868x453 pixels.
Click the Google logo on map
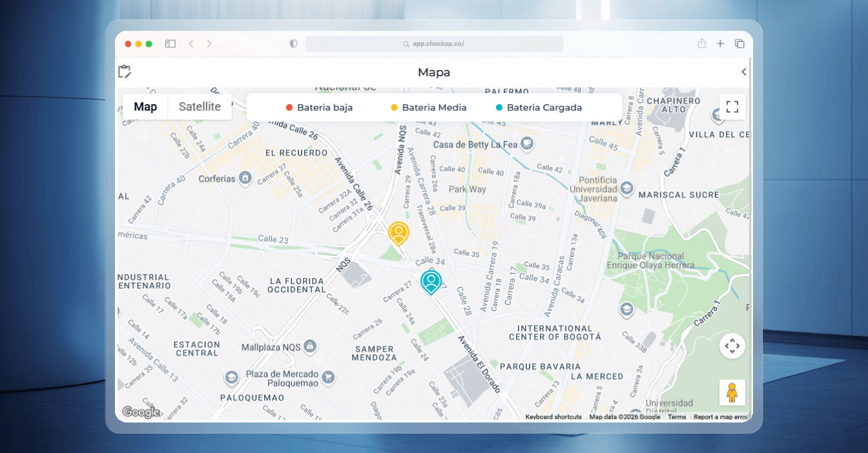[x=141, y=412]
